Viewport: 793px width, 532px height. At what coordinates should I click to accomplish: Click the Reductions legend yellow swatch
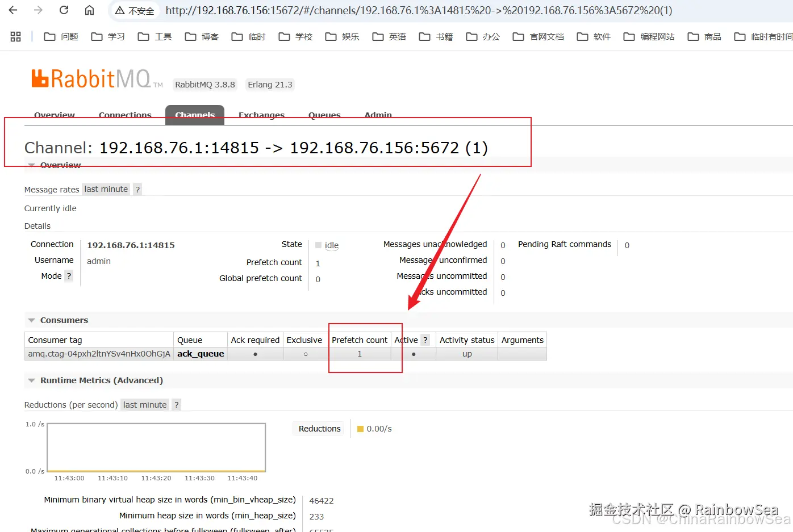(x=360, y=429)
